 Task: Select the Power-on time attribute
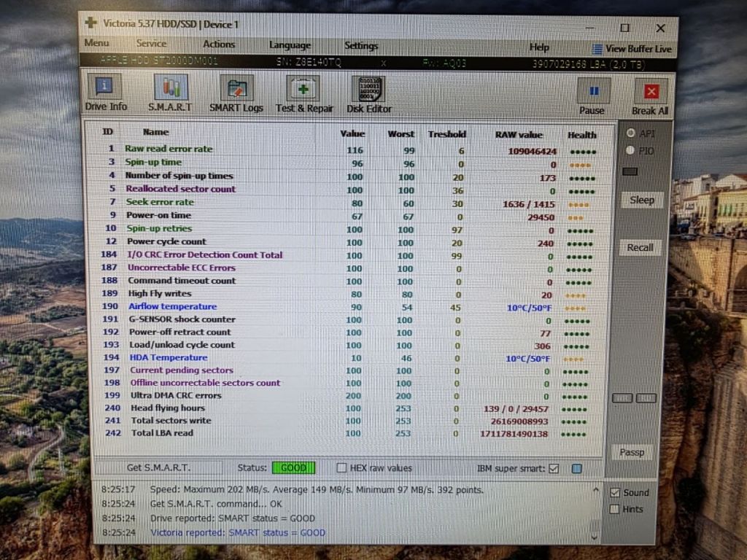click(x=158, y=215)
